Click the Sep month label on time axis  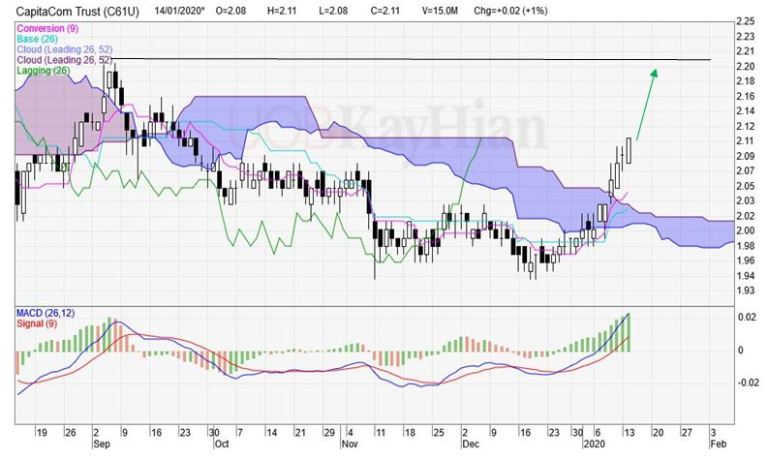(x=101, y=444)
